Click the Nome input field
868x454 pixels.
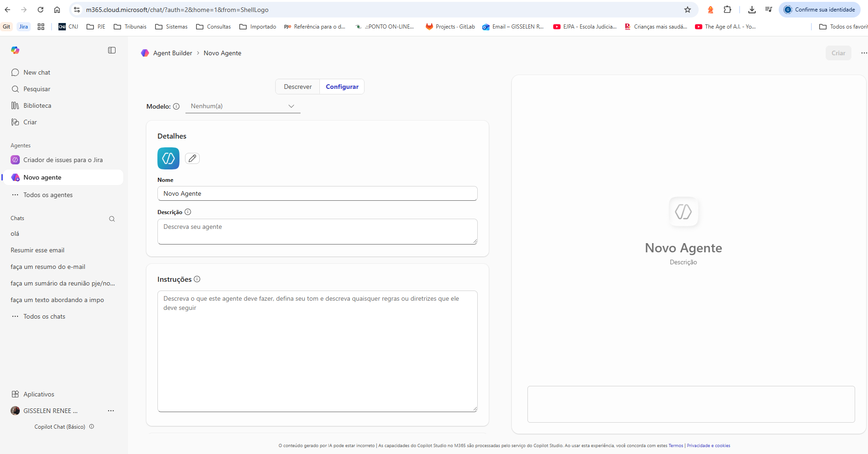coord(317,193)
